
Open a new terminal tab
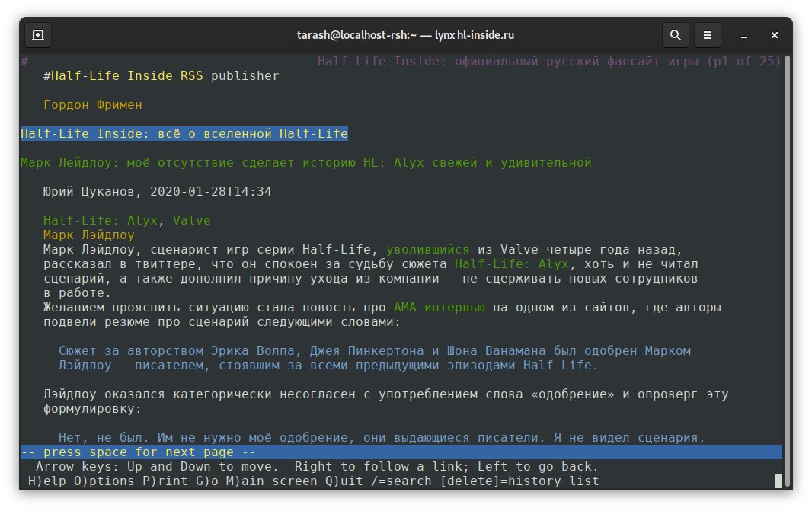[x=38, y=35]
